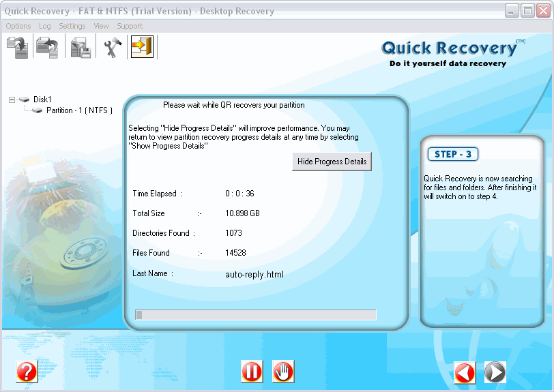Pause the recovery scan

[252, 372]
